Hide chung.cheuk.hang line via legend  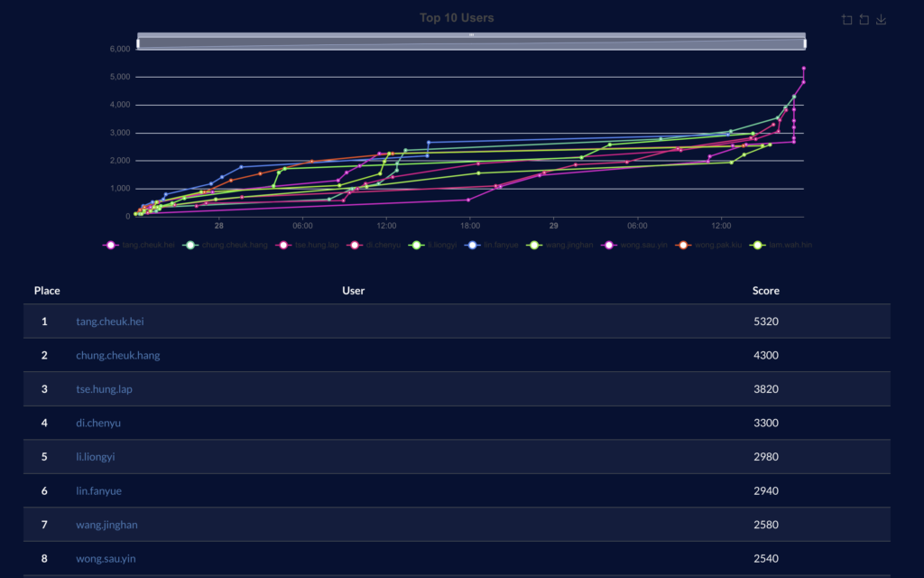[x=225, y=245]
